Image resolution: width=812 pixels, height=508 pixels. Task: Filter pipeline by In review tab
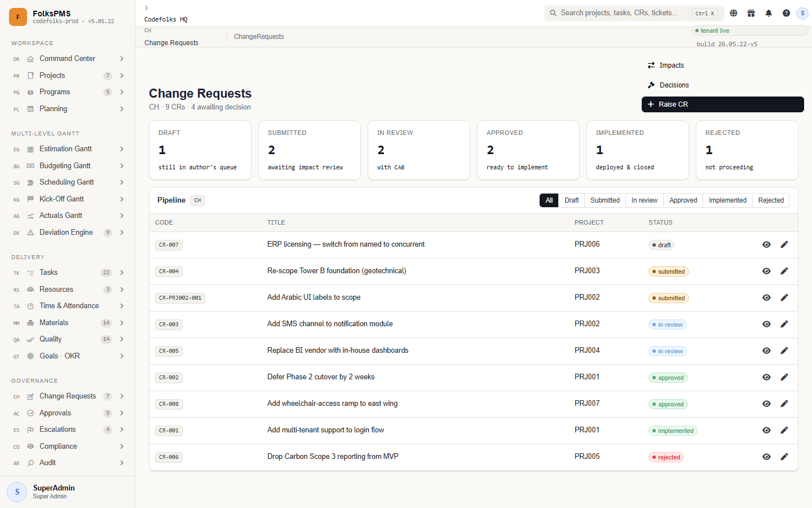(645, 200)
